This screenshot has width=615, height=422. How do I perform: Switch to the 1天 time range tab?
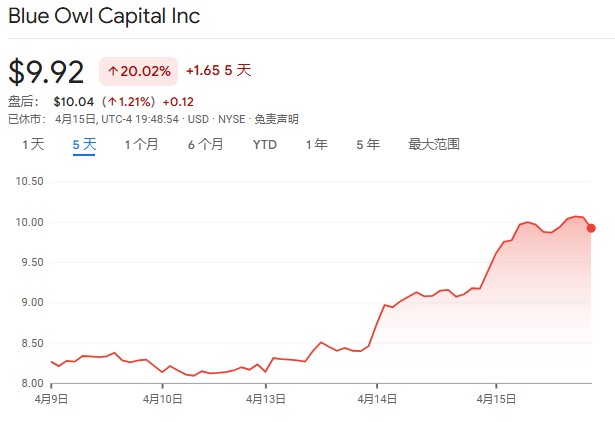point(33,144)
